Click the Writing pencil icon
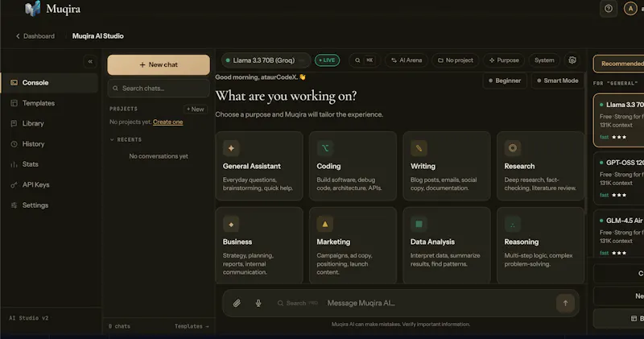This screenshot has width=644, height=339. pyautogui.click(x=419, y=148)
